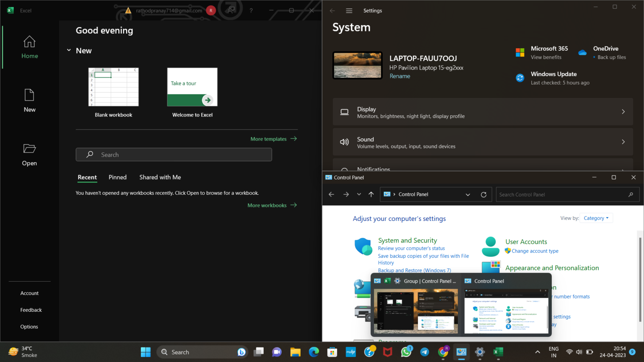Click the Sound speaker icon in Settings

pyautogui.click(x=344, y=142)
